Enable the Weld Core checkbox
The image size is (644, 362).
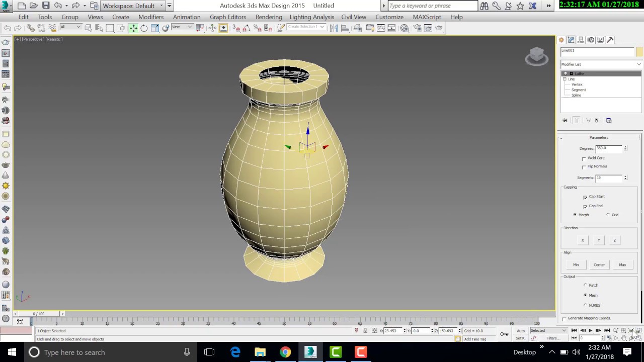tap(584, 158)
